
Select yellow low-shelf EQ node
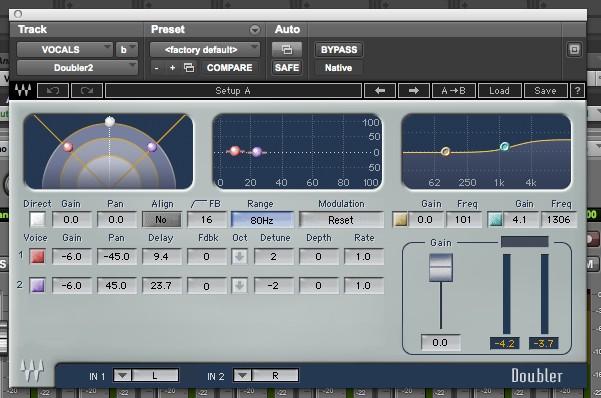click(x=445, y=151)
